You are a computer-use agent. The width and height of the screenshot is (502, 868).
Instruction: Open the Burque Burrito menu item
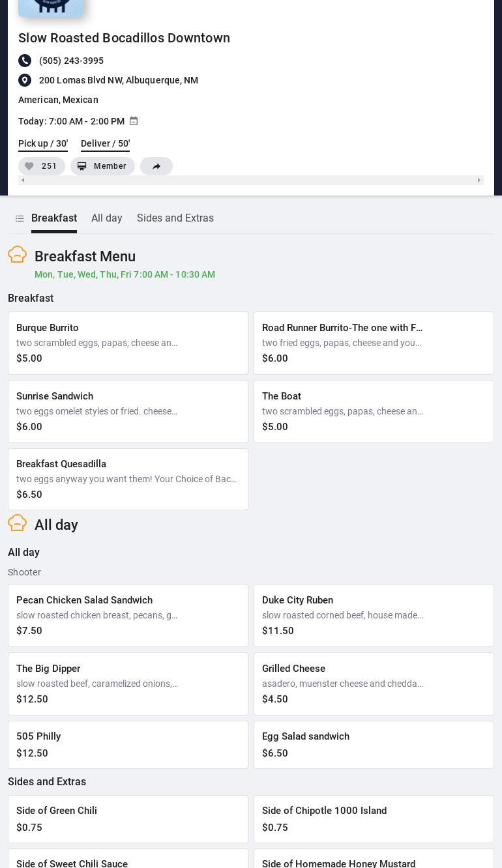coord(128,343)
